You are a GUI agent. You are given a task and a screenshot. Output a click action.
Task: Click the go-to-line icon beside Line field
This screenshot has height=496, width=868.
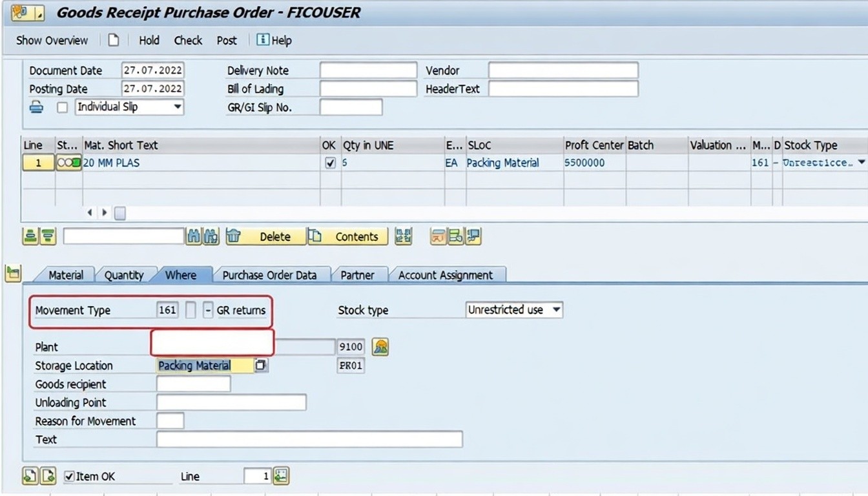pyautogui.click(x=281, y=477)
